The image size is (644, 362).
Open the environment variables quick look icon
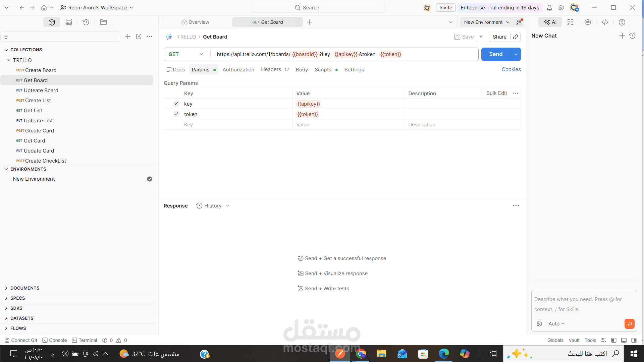(x=519, y=22)
